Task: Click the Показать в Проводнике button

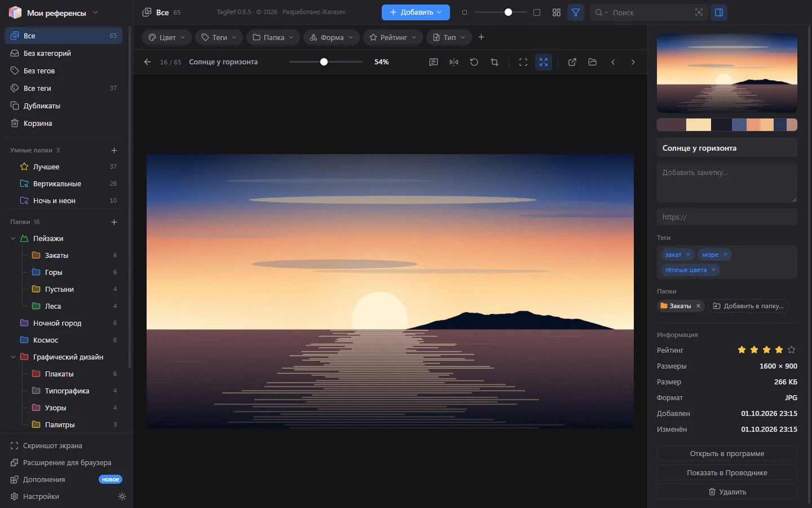Action: [727, 472]
